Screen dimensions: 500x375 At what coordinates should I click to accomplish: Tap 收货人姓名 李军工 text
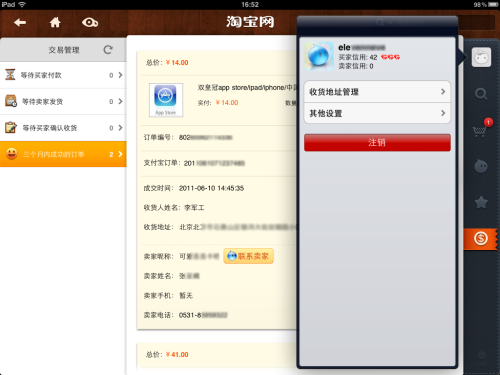point(174,208)
